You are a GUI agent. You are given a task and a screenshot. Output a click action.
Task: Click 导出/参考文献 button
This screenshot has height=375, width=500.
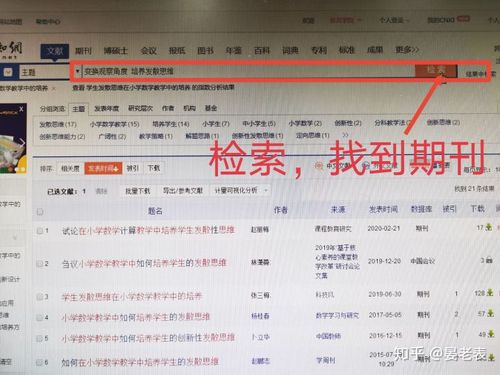click(x=183, y=191)
